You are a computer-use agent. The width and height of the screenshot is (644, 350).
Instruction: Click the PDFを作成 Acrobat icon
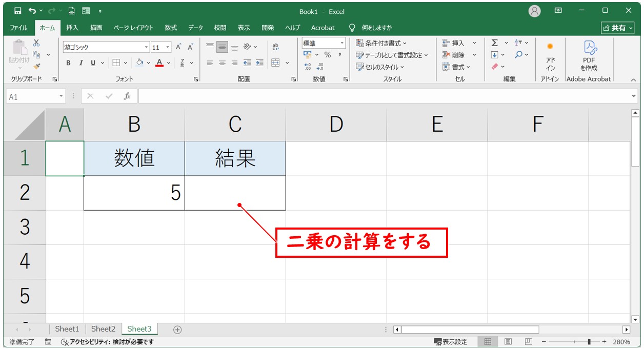point(589,55)
